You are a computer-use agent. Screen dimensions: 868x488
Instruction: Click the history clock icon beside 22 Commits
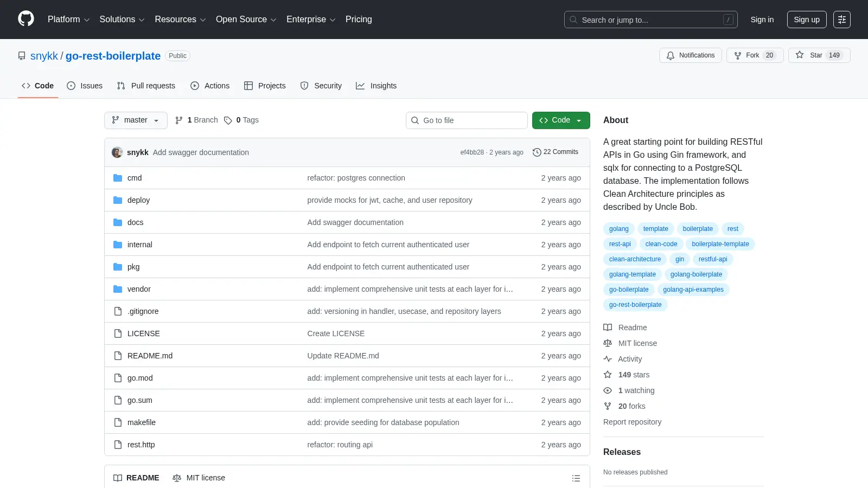pyautogui.click(x=537, y=152)
